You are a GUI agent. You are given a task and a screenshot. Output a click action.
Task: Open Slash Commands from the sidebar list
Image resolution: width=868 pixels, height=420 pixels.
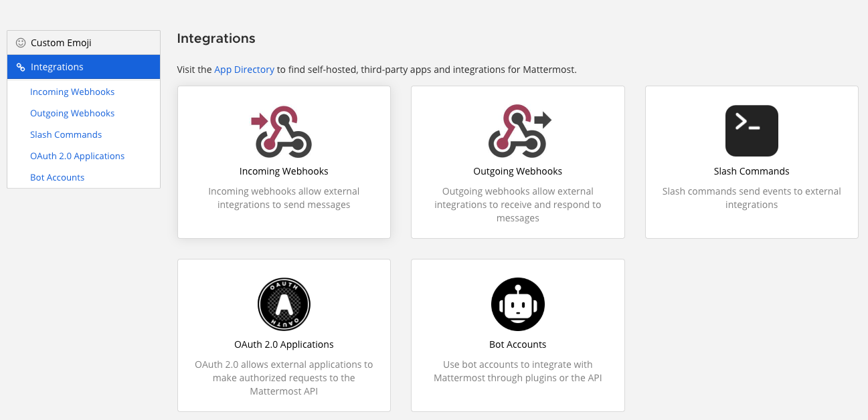click(x=66, y=134)
